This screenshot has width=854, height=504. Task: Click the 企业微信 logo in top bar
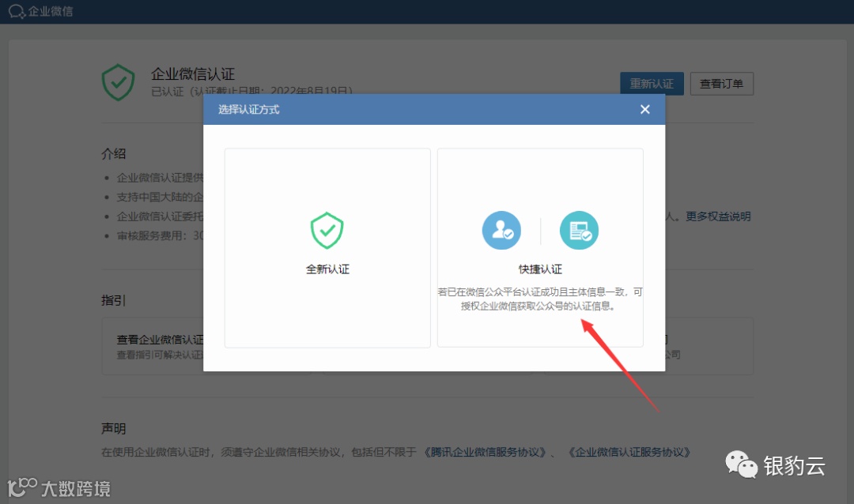(41, 11)
